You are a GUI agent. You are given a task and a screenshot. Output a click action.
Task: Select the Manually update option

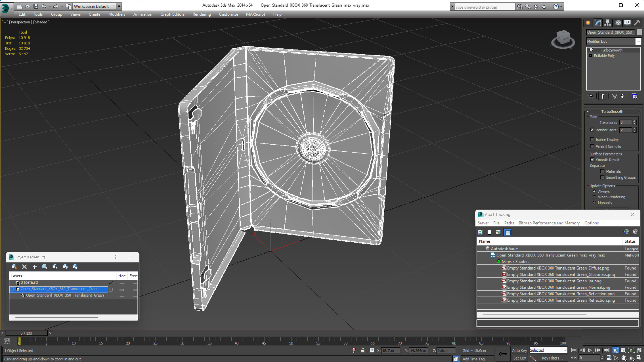594,203
